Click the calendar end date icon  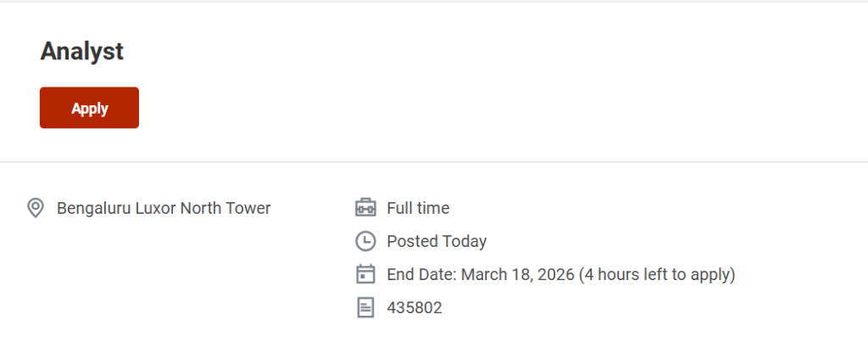(365, 274)
